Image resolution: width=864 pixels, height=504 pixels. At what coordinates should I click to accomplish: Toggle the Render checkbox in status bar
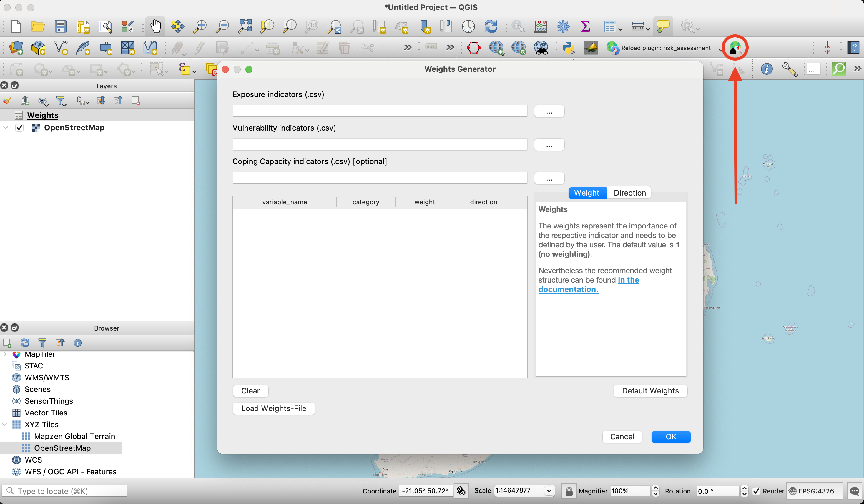pos(756,491)
